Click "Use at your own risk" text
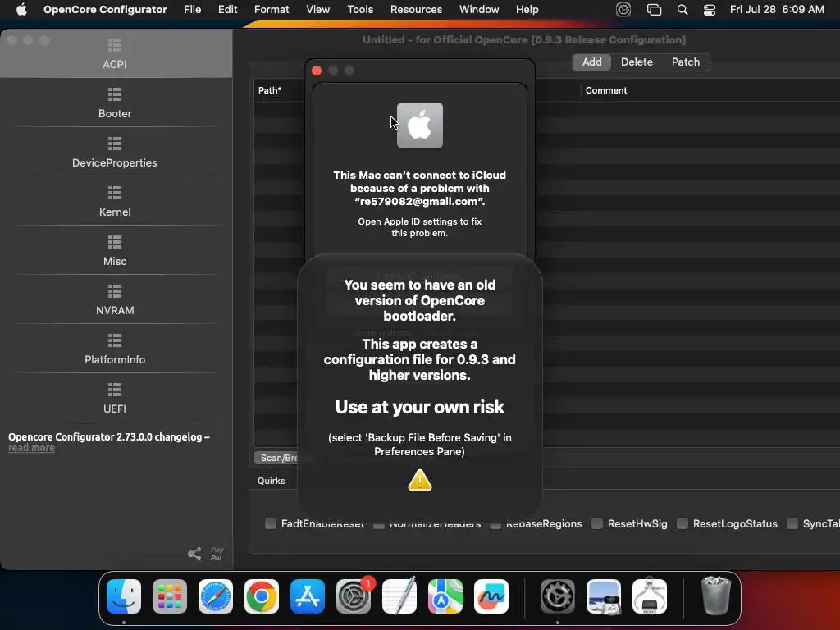The height and width of the screenshot is (630, 840). (419, 407)
